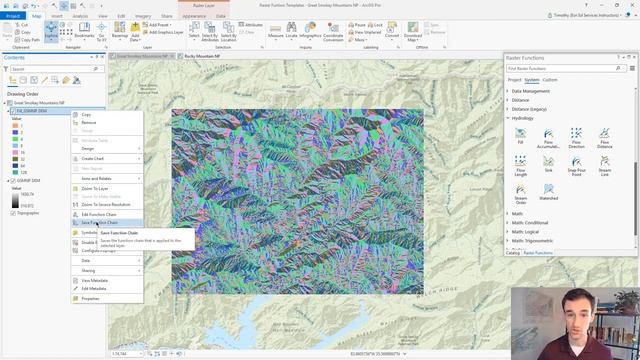Viewport: 640px width, 360px height.
Task: Click the Add Data button
Action: pos(135,31)
